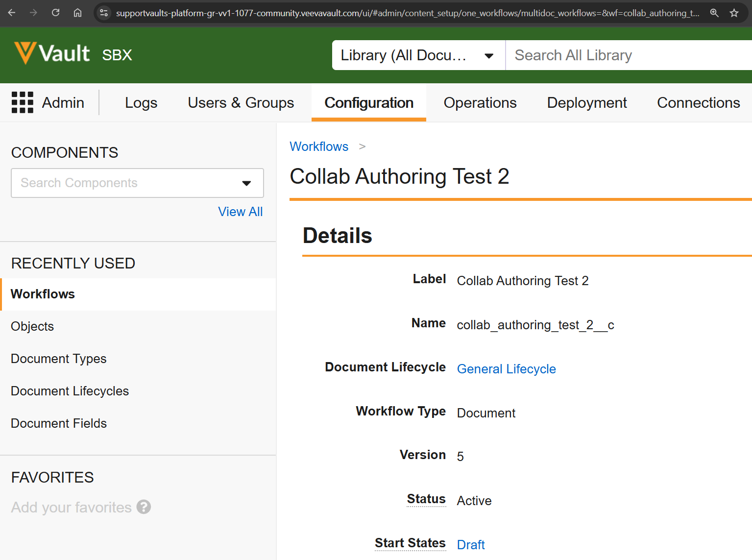Click View All components link
The height and width of the screenshot is (560, 752).
(x=240, y=212)
